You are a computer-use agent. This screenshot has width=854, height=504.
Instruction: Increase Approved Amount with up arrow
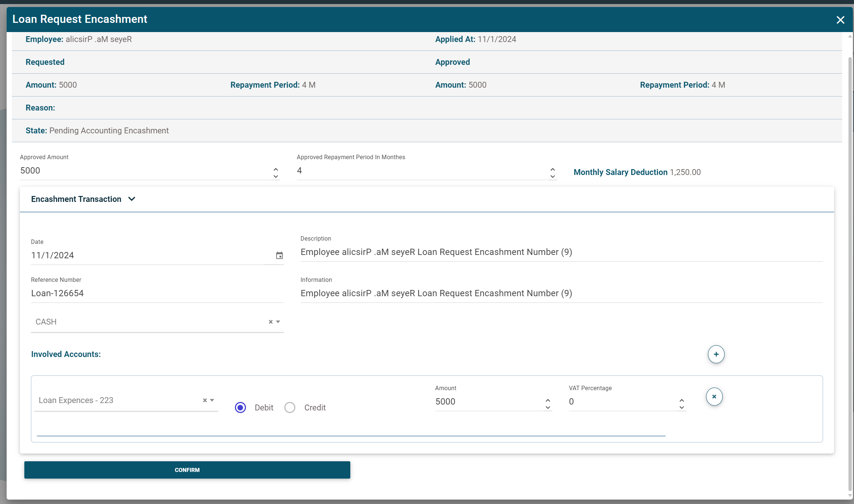[276, 169]
